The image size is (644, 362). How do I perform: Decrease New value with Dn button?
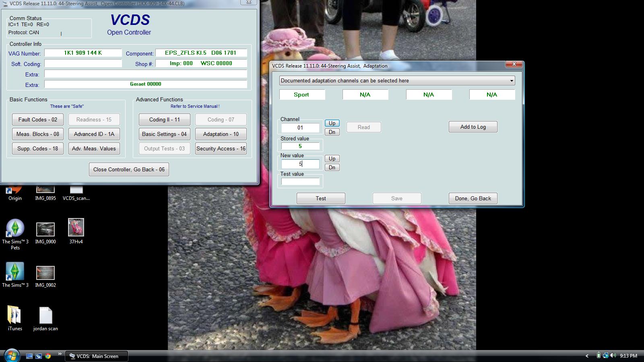pyautogui.click(x=332, y=168)
